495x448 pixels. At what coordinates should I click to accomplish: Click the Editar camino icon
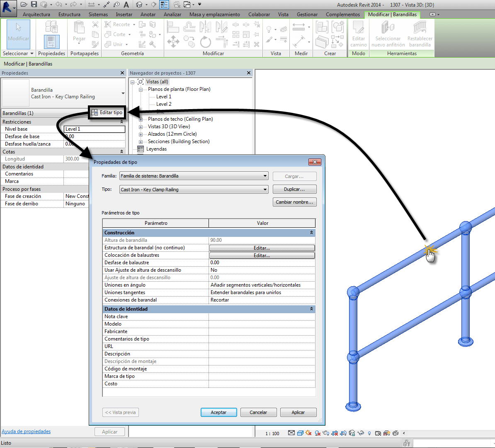(358, 34)
